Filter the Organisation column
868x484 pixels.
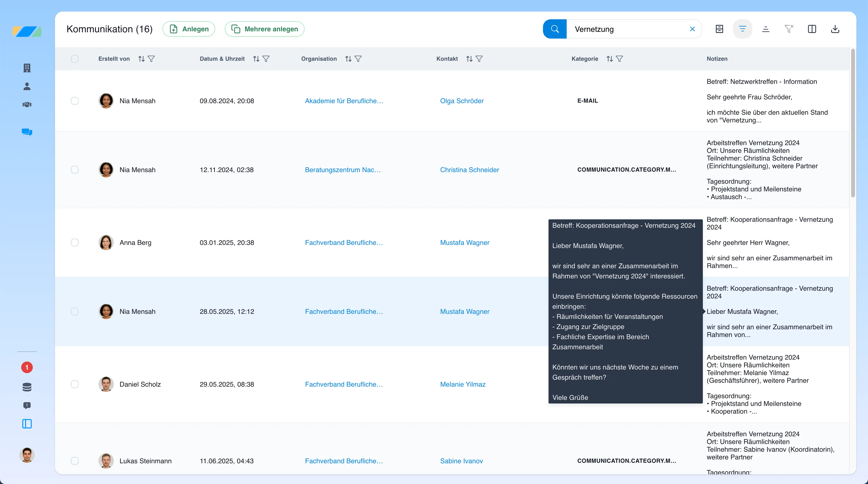tap(358, 59)
